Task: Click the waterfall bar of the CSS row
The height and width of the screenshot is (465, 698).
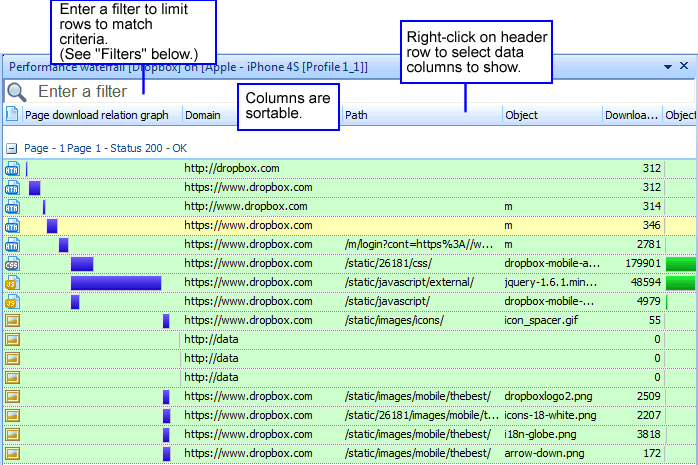Action: click(x=82, y=263)
